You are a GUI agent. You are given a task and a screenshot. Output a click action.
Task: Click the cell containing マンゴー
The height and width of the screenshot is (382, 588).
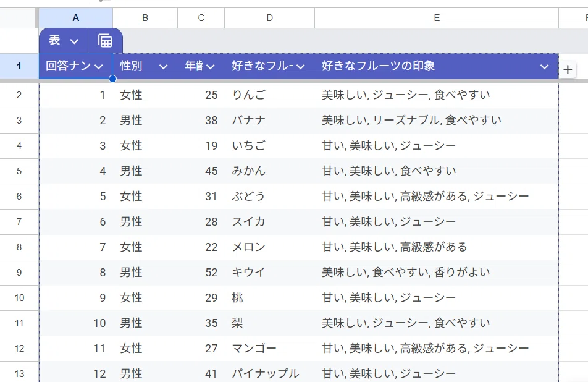click(x=270, y=349)
